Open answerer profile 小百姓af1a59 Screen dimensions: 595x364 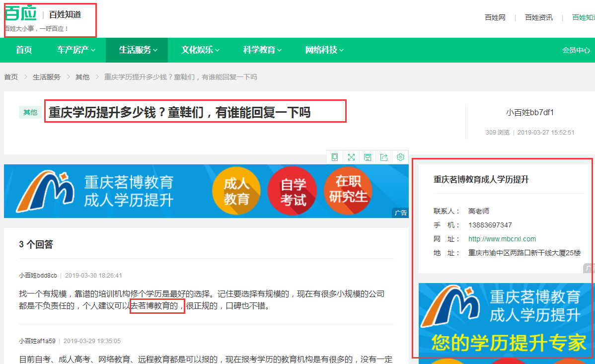click(x=37, y=341)
